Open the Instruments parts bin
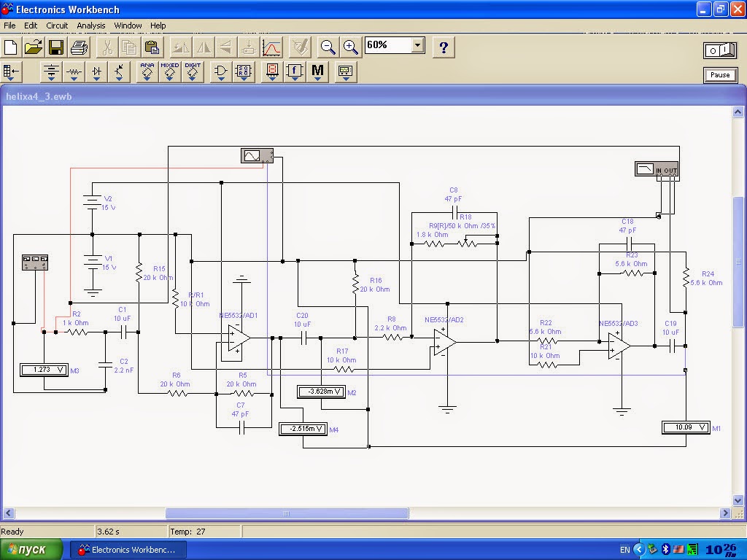Viewport: 747px width, 560px height. tap(345, 71)
